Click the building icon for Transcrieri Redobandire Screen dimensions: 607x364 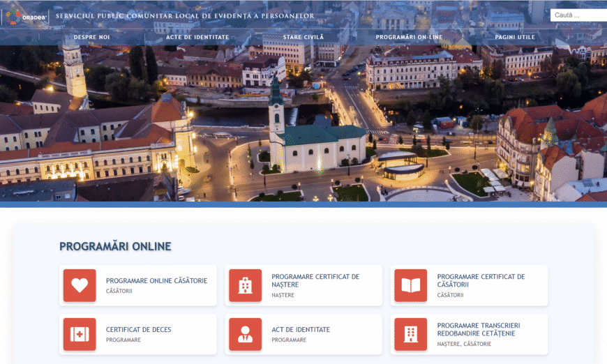(x=410, y=334)
